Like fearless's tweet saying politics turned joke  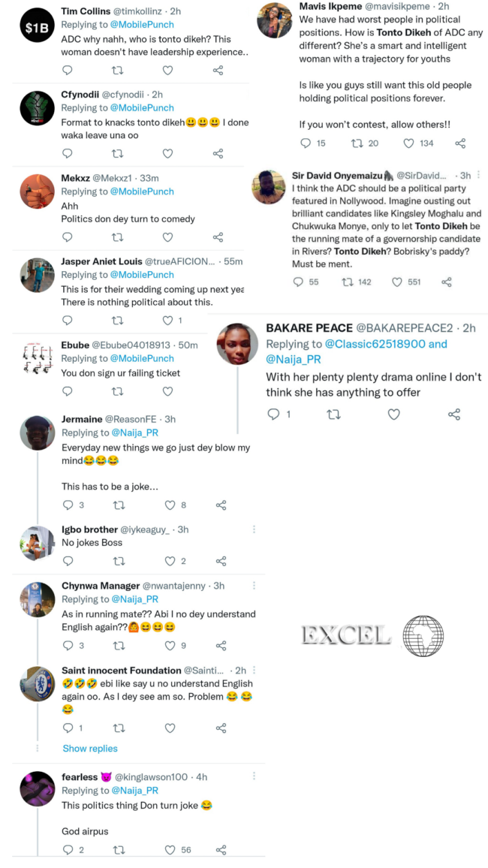coord(168,849)
